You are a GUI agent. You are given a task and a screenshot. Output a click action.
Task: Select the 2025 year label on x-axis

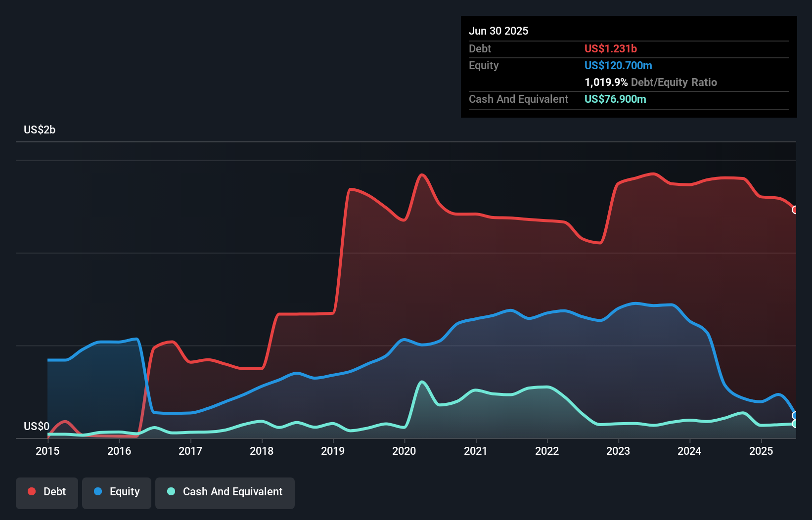pyautogui.click(x=762, y=451)
